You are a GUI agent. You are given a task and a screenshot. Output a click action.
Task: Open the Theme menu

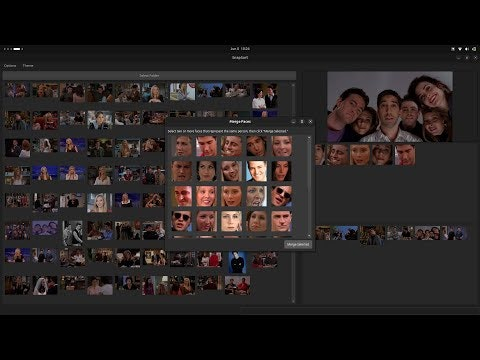(28, 66)
